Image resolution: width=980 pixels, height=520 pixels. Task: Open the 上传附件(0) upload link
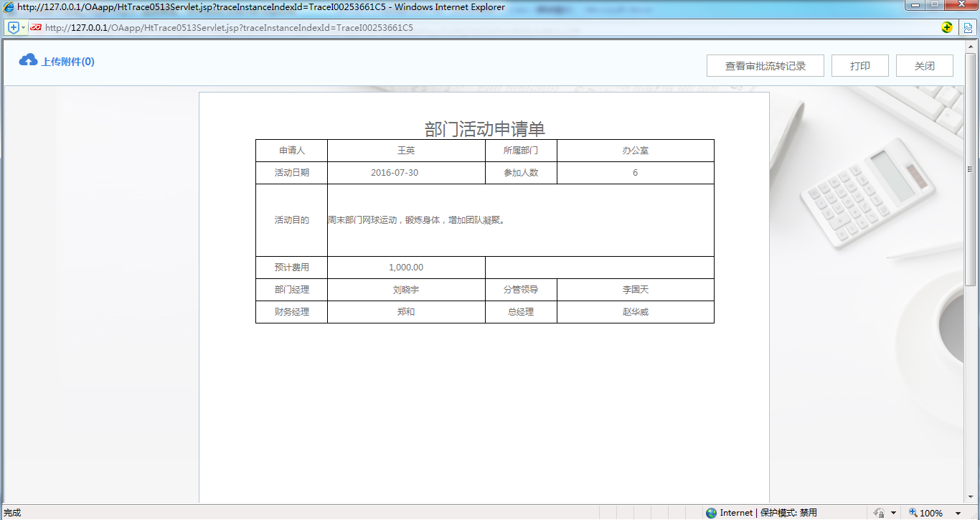[67, 62]
